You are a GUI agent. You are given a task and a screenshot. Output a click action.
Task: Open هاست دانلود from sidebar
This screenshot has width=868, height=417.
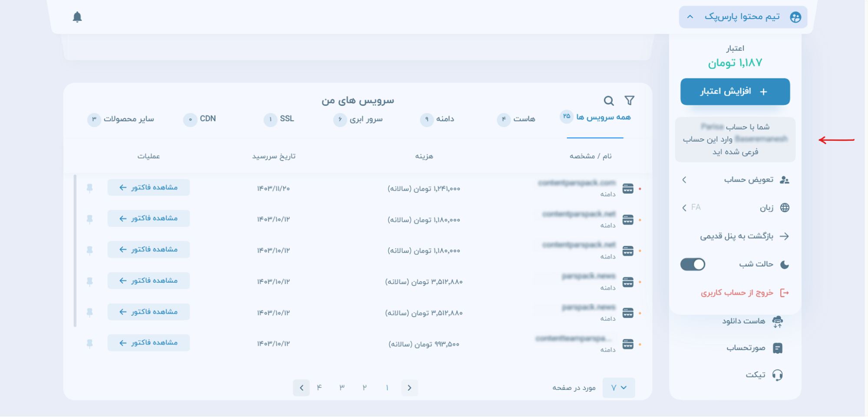(752, 321)
